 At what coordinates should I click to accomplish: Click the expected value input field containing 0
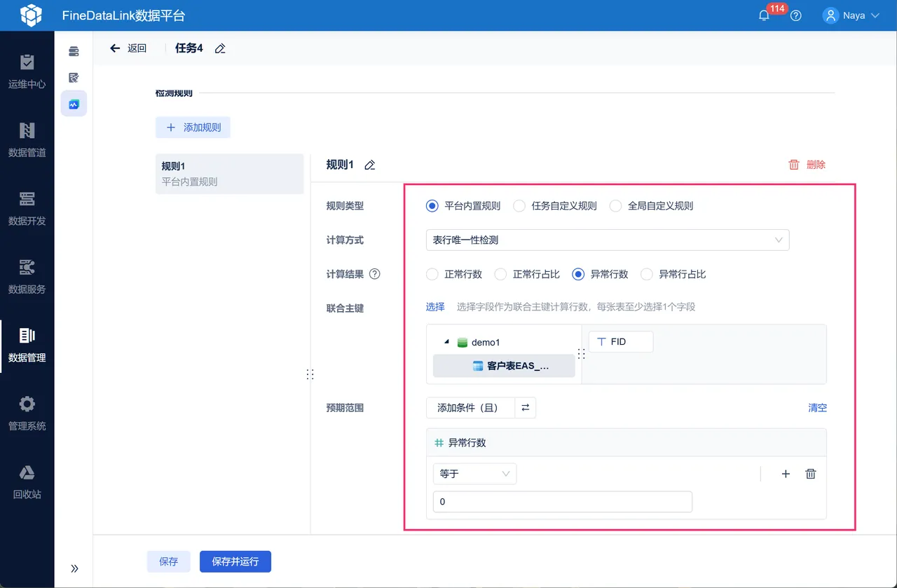pos(563,502)
